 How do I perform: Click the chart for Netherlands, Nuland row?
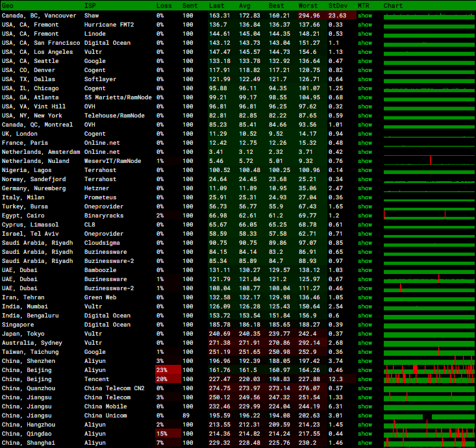coord(429,161)
